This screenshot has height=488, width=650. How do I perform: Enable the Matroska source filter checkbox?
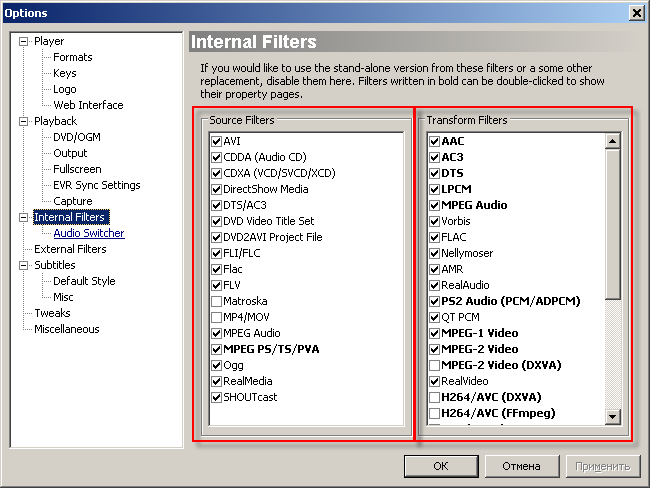pyautogui.click(x=216, y=301)
